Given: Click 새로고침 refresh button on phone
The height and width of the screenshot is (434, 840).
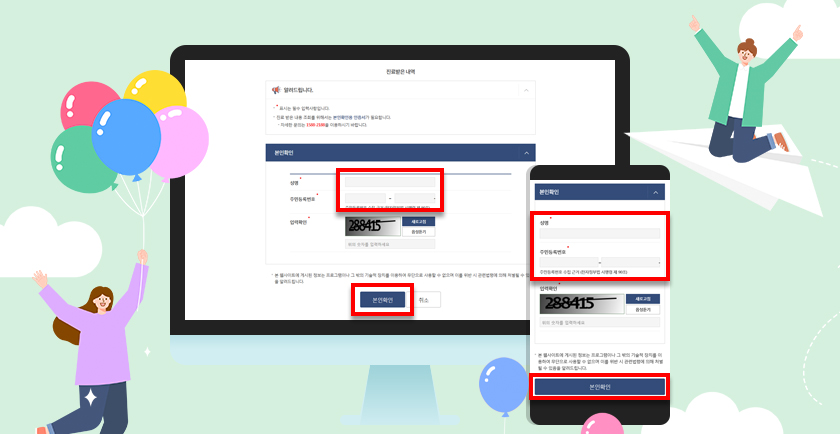Looking at the screenshot, I should pos(643,298).
